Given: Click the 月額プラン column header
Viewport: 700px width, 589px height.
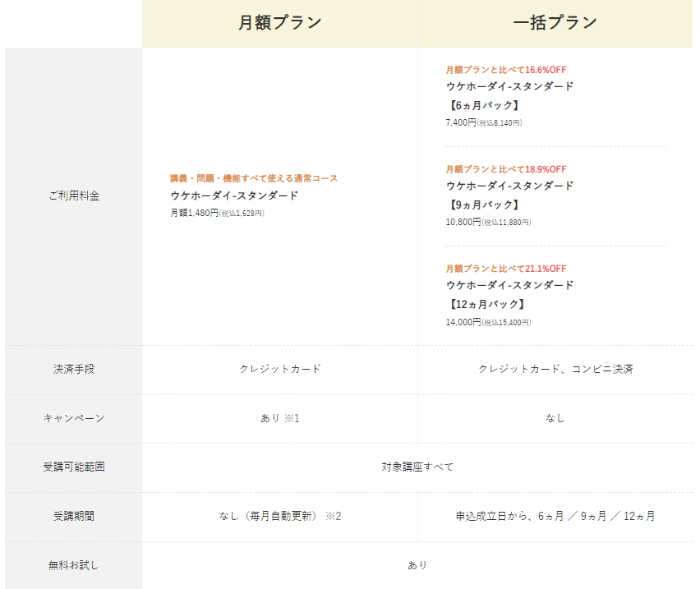Looking at the screenshot, I should pos(279,23).
